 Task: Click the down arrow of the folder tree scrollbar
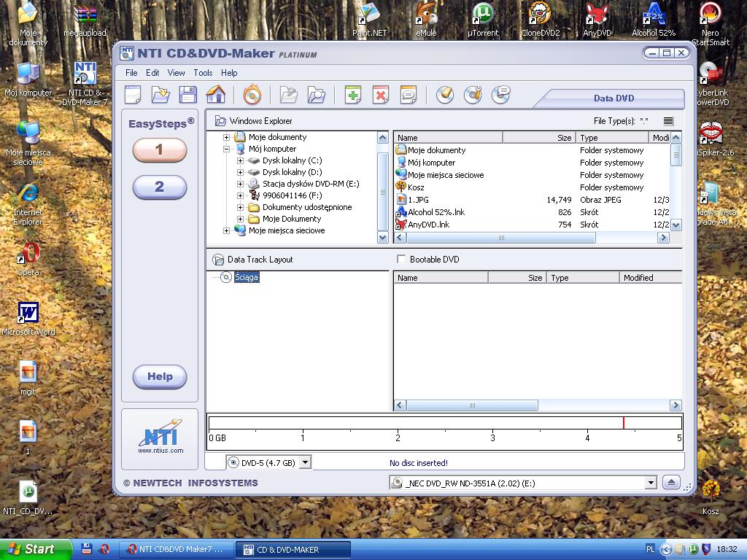pyautogui.click(x=382, y=237)
